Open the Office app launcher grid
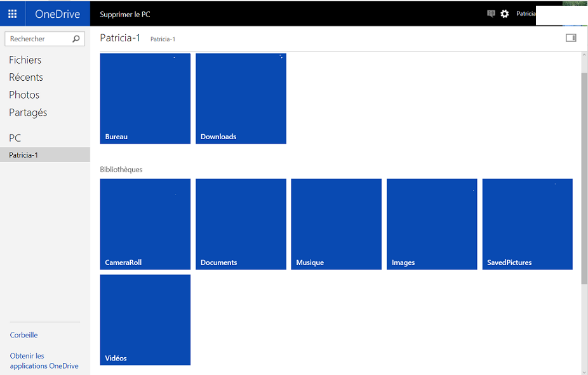588x375 pixels. point(11,13)
